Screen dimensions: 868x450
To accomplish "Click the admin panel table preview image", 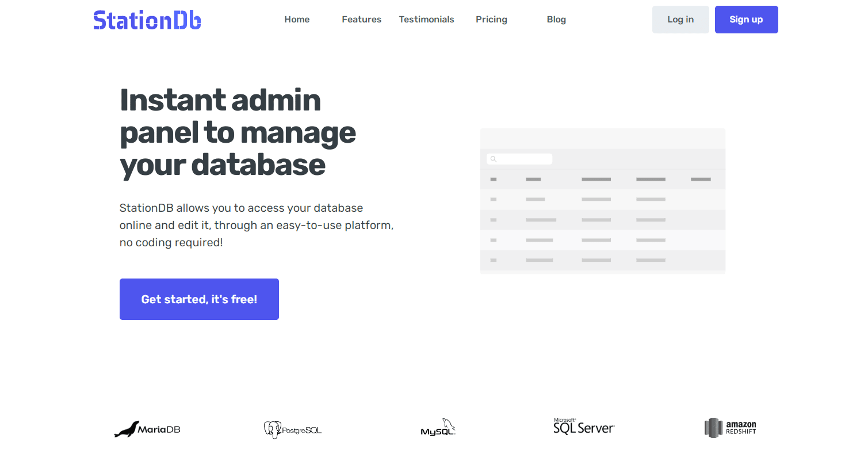I will coord(602,200).
